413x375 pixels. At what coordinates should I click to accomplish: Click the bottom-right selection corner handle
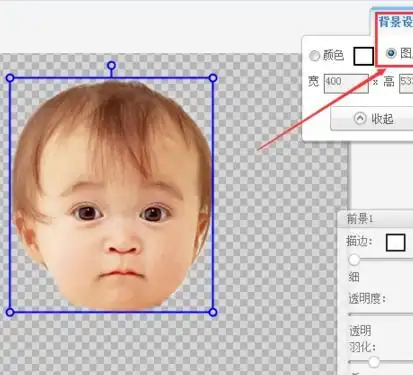[213, 312]
